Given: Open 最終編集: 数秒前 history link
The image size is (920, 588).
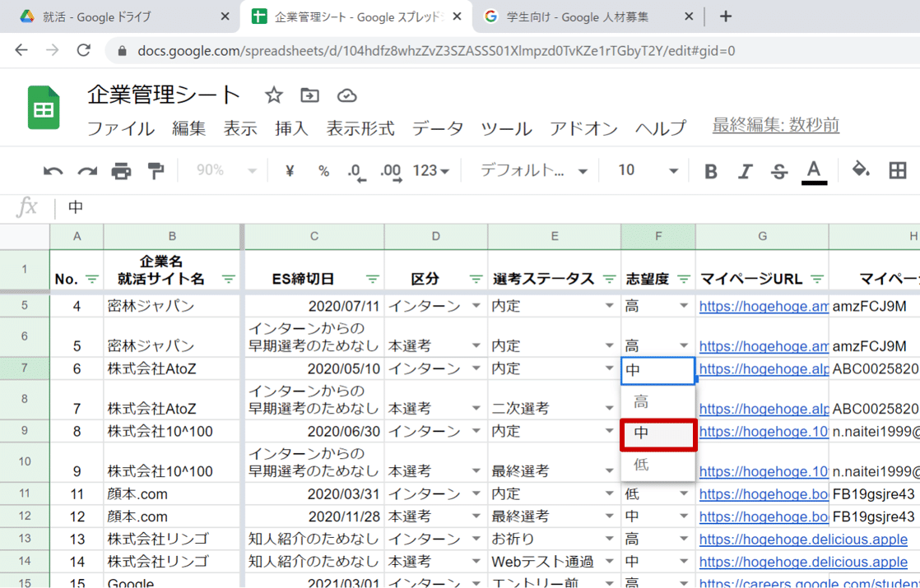Looking at the screenshot, I should (776, 125).
